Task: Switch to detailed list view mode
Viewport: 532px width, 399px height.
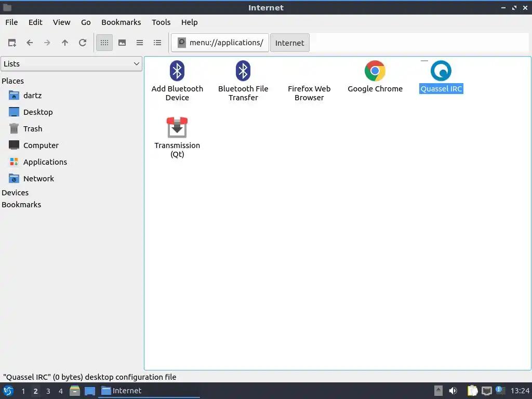Action: point(157,43)
